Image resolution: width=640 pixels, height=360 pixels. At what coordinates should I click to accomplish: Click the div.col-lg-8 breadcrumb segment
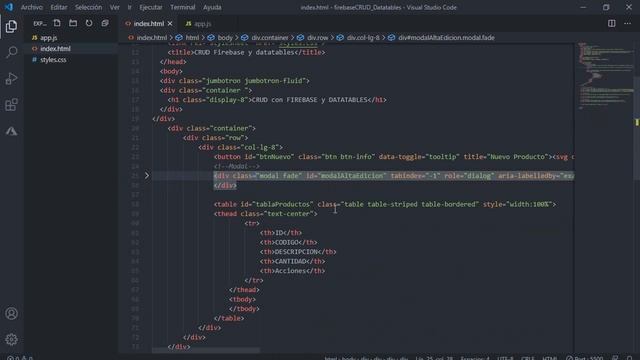[363, 38]
